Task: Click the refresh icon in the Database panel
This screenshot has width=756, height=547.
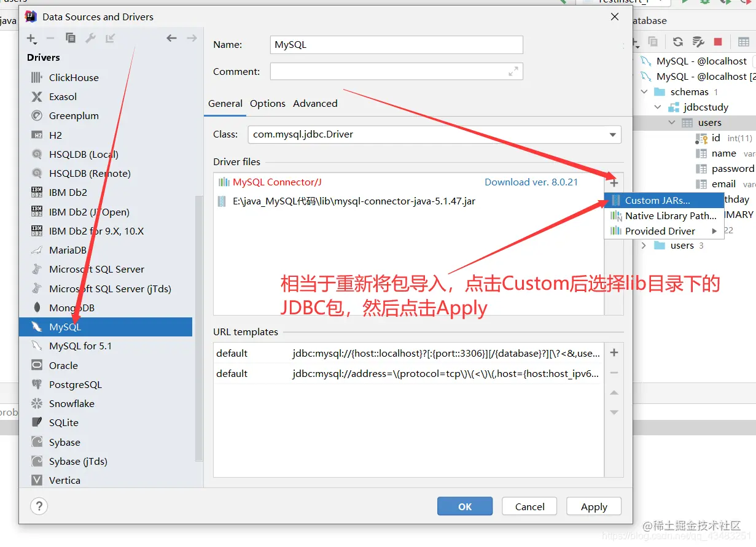Action: coord(678,42)
